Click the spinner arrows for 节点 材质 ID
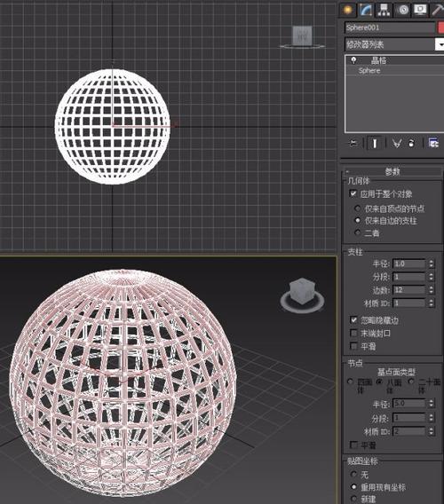This screenshot has height=504, width=444. (x=432, y=431)
